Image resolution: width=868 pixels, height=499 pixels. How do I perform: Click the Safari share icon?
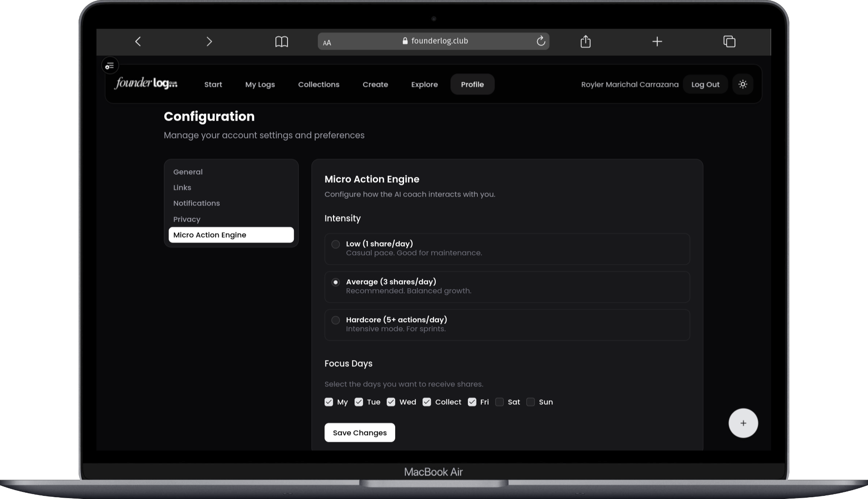tap(585, 41)
